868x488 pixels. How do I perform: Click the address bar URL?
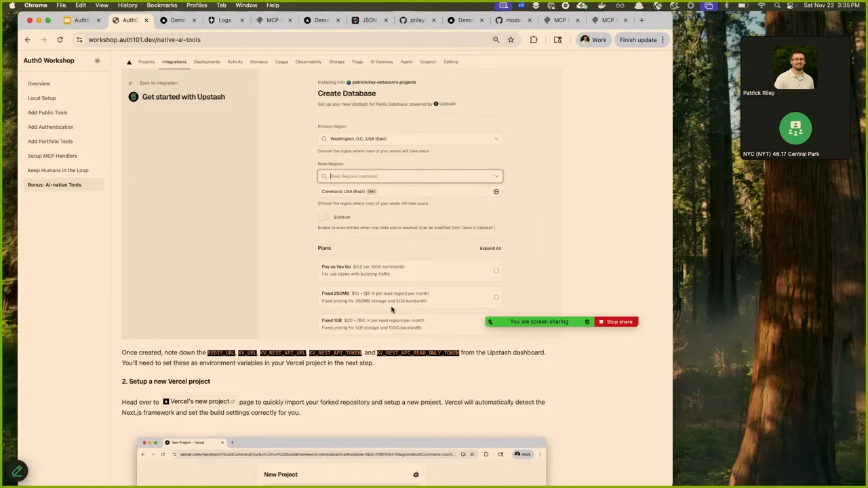144,40
